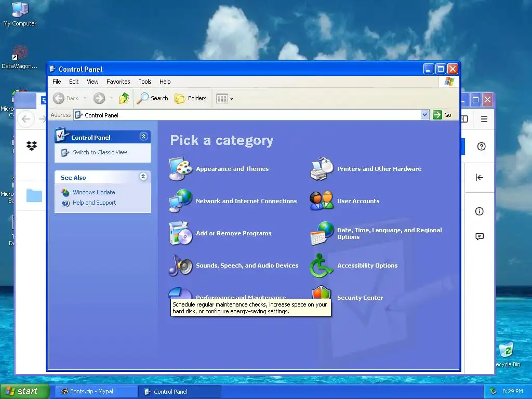Click the Search magnifier toolbar button
The width and height of the screenshot is (532, 399).
coord(152,98)
